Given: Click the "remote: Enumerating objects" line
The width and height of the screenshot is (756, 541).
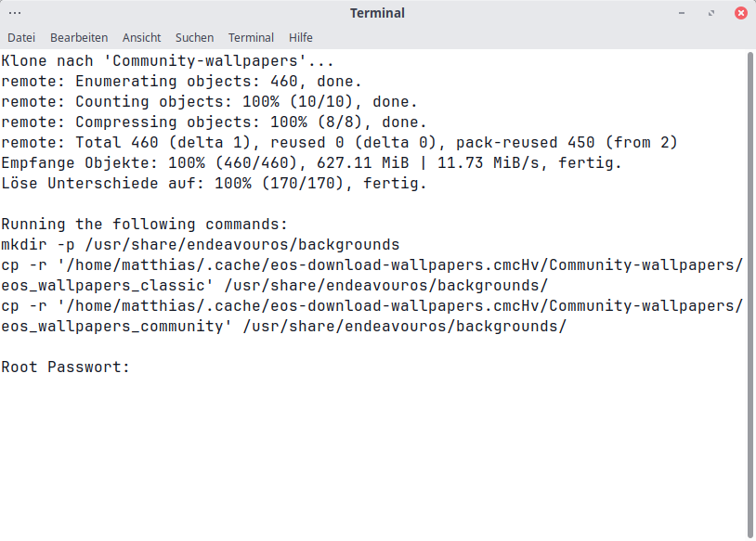Looking at the screenshot, I should click(181, 82).
